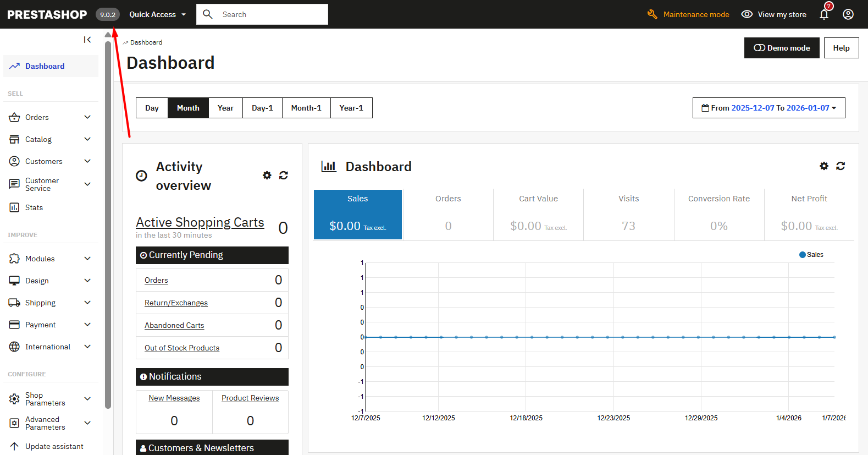Viewport: 868px width, 455px height.
Task: Refresh the Dashboard chart panel
Action: [841, 166]
